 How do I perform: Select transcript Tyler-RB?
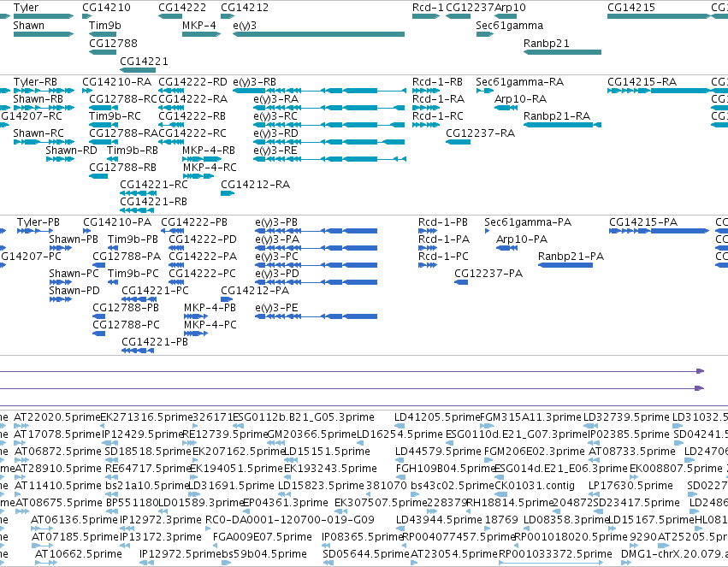coord(44,91)
